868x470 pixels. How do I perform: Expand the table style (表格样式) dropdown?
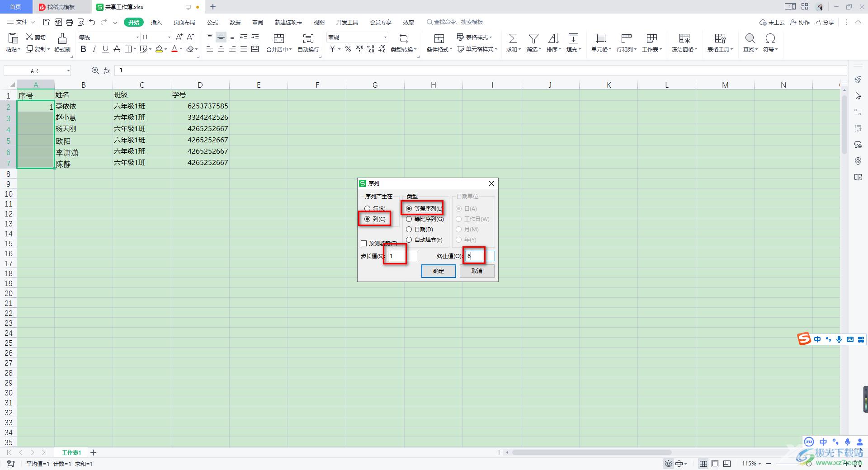point(491,38)
